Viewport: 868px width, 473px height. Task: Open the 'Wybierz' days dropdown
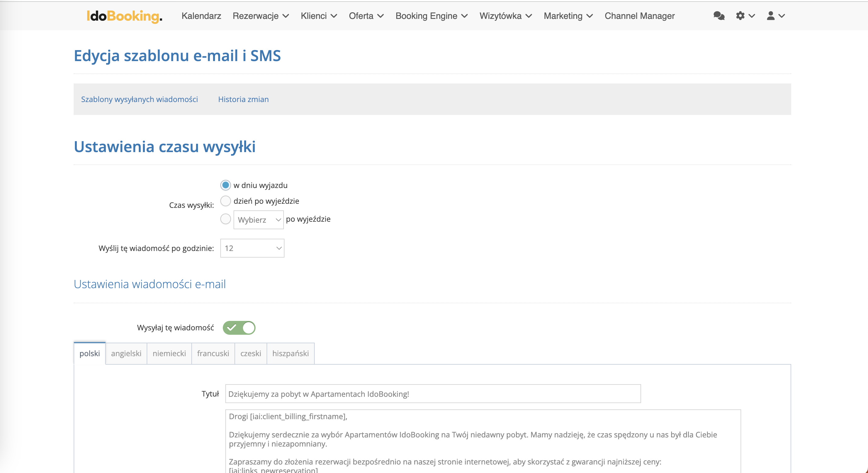(258, 220)
